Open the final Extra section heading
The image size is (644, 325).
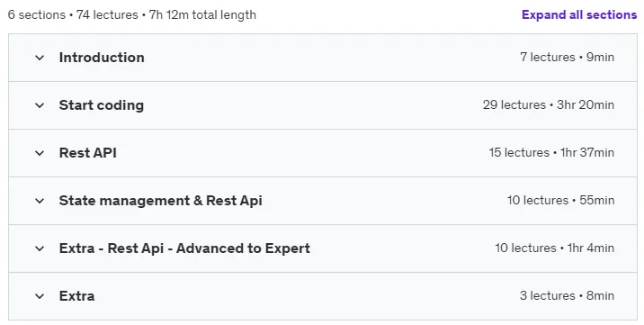point(76,296)
